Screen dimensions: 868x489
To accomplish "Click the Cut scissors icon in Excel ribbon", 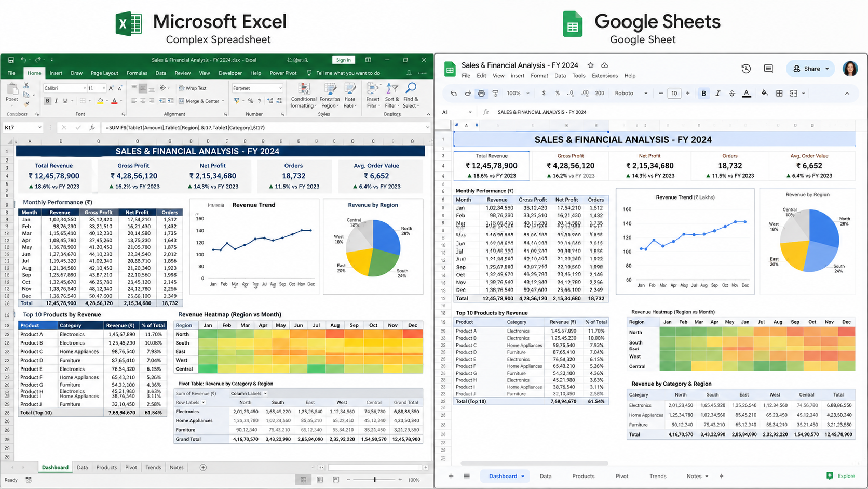I will (26, 86).
